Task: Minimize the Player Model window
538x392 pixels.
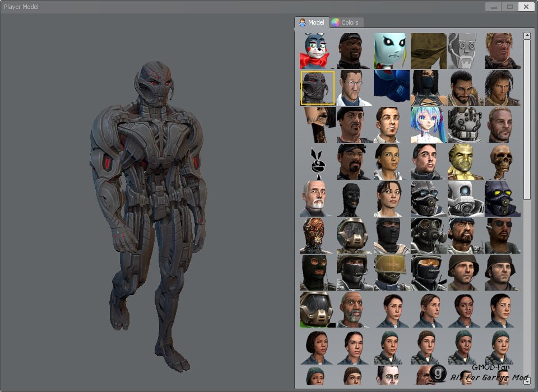Action: click(493, 7)
